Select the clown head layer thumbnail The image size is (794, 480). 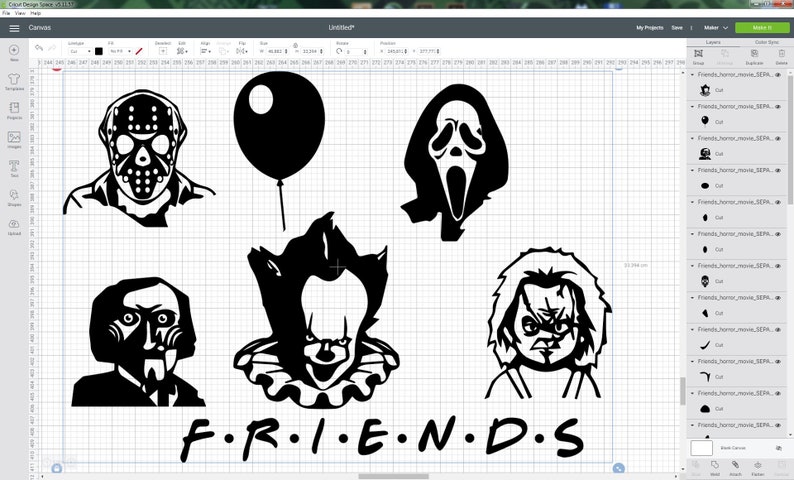click(x=704, y=91)
